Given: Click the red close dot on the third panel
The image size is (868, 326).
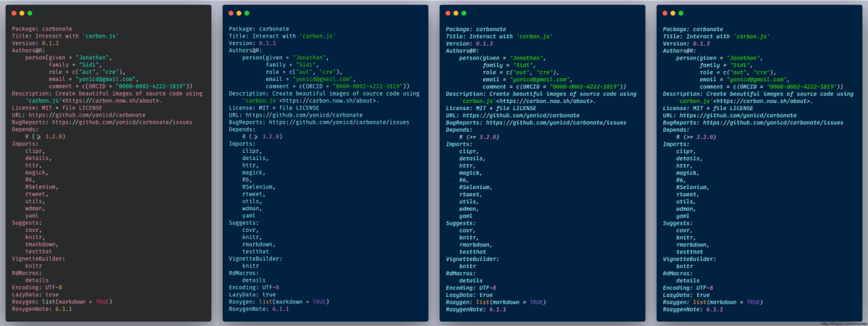Looking at the screenshot, I should (x=448, y=13).
